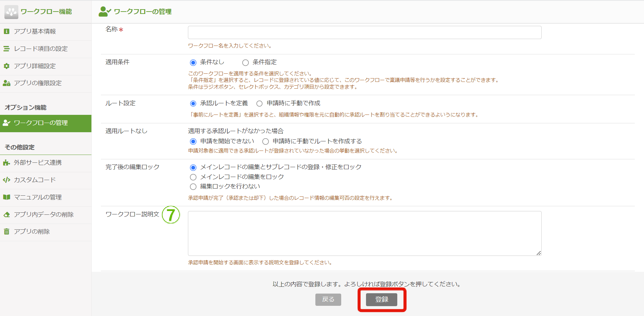Click the レコード項目の設定 list icon
Viewport: 644px width, 316px height.
click(6, 49)
